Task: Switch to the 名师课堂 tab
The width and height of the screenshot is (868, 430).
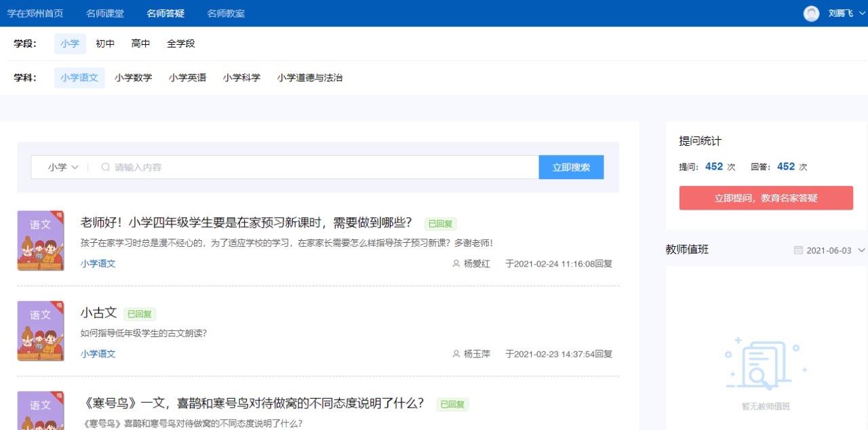Action: [x=105, y=14]
